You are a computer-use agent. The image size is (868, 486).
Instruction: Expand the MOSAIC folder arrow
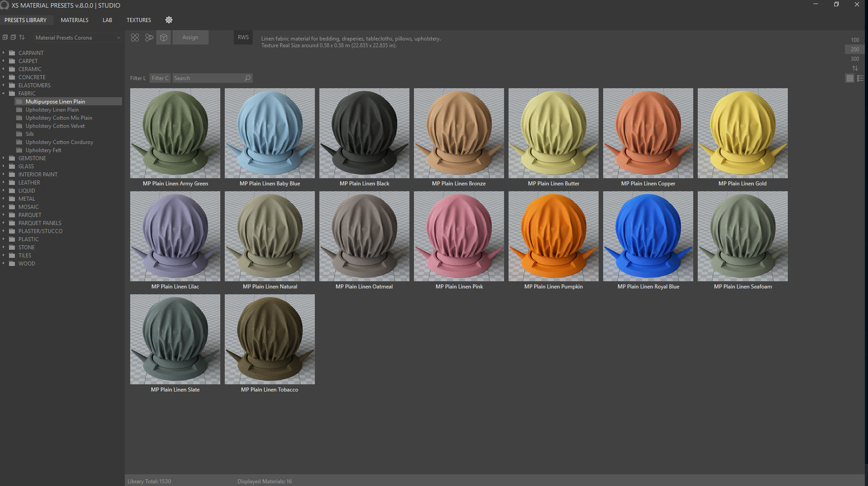[x=4, y=207]
